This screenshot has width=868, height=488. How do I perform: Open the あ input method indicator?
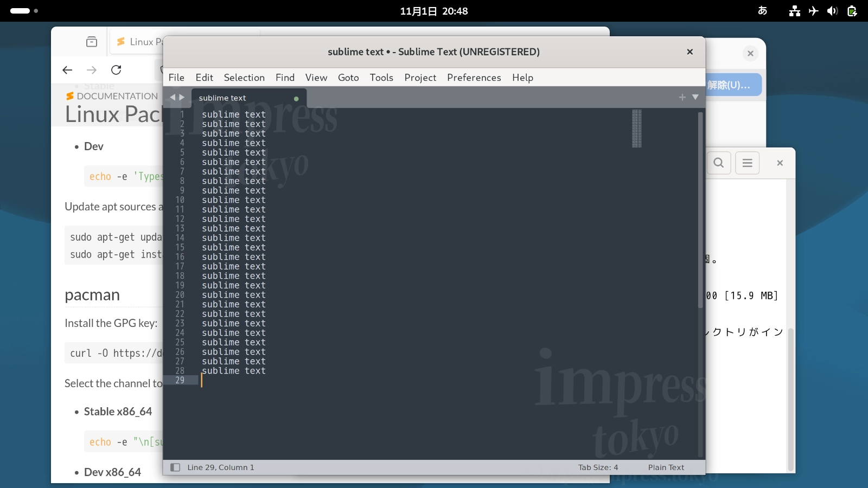[x=762, y=11]
